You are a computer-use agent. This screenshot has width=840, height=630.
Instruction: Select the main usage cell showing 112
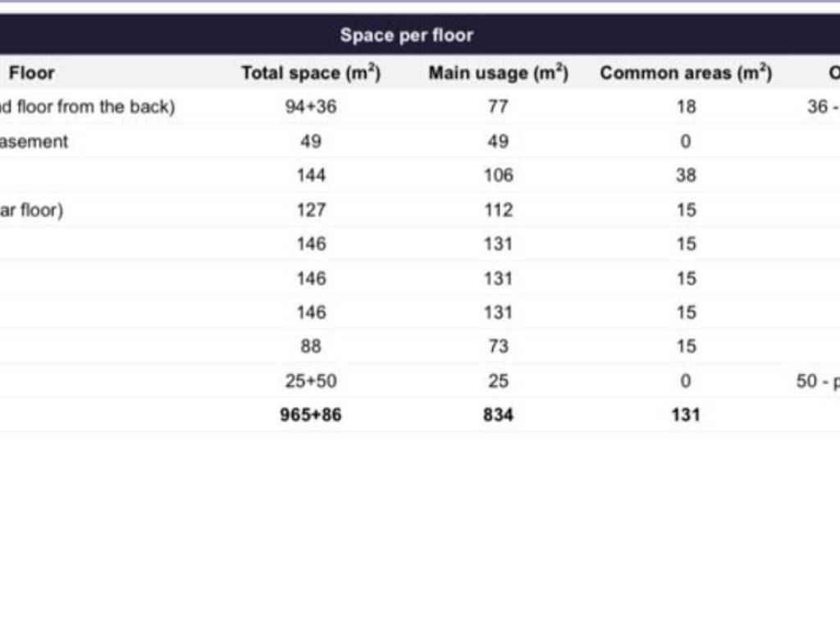[x=498, y=210]
